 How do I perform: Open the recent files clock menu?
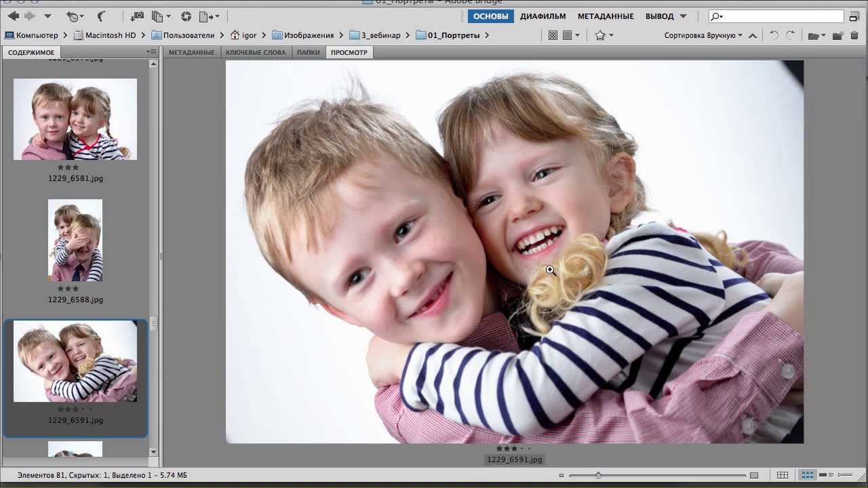[x=75, y=16]
